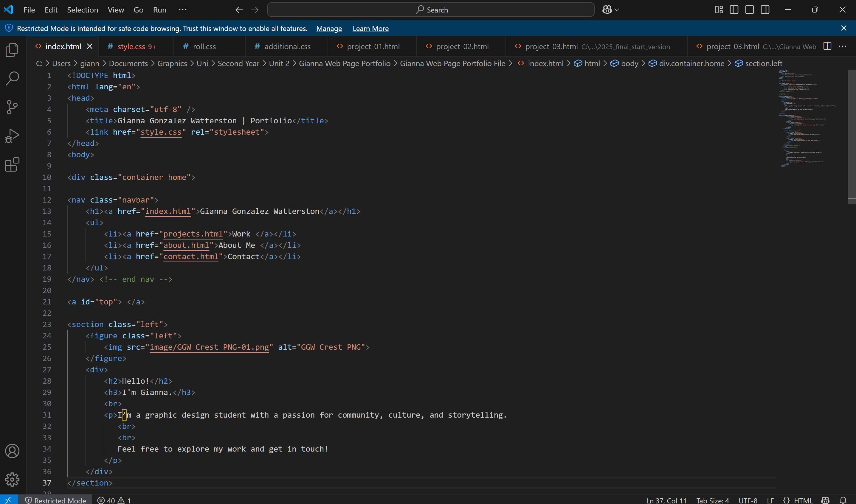Open the editor More Actions ellipsis
This screenshot has width=856, height=504.
point(843,46)
